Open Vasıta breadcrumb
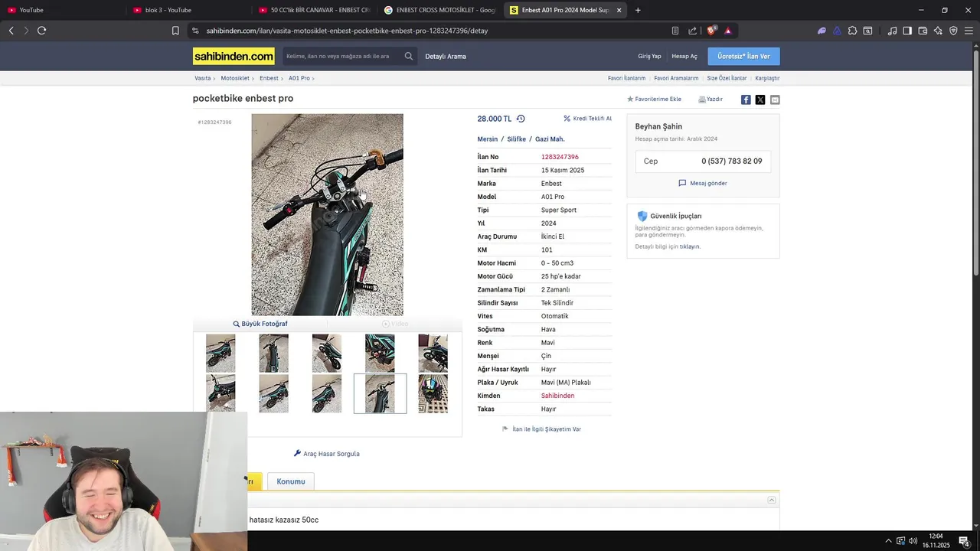 click(202, 78)
